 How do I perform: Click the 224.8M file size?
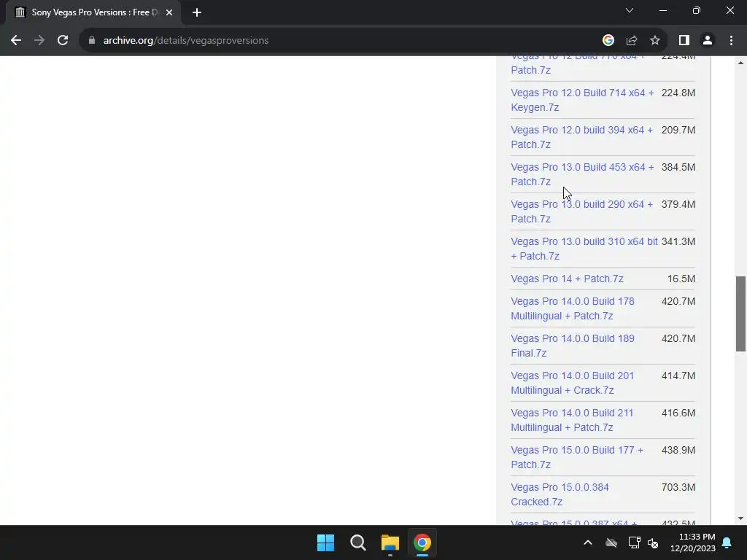(x=678, y=93)
